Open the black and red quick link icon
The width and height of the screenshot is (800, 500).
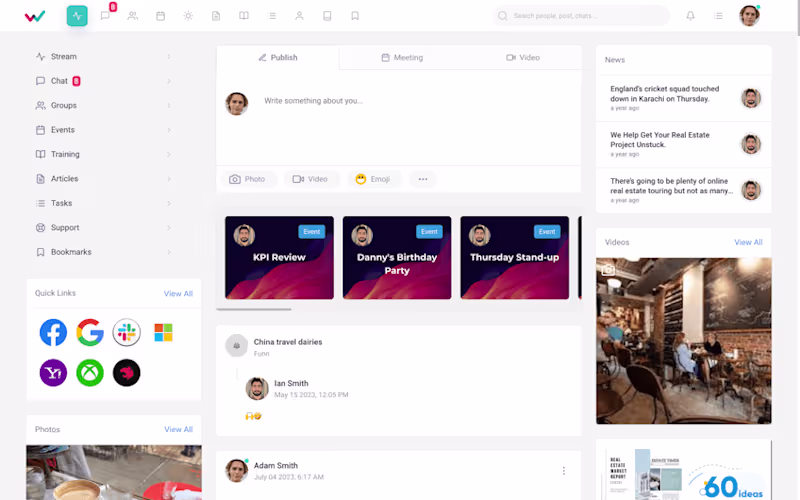coord(127,373)
